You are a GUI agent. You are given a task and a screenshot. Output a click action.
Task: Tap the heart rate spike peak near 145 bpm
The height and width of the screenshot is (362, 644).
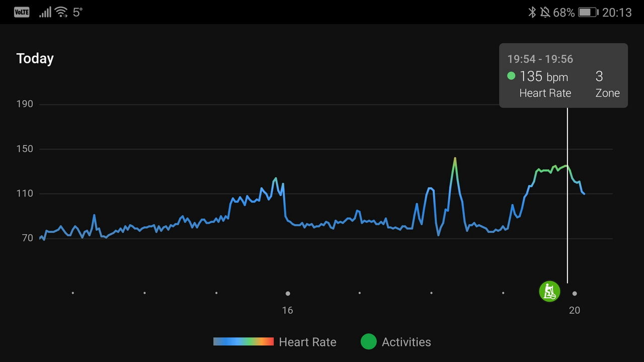455,159
